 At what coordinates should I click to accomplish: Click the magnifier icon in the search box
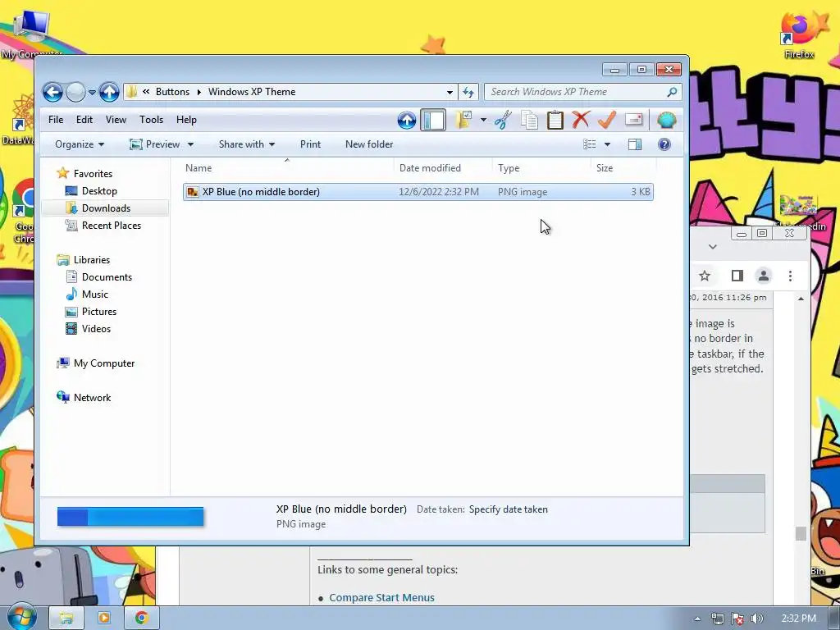click(672, 92)
